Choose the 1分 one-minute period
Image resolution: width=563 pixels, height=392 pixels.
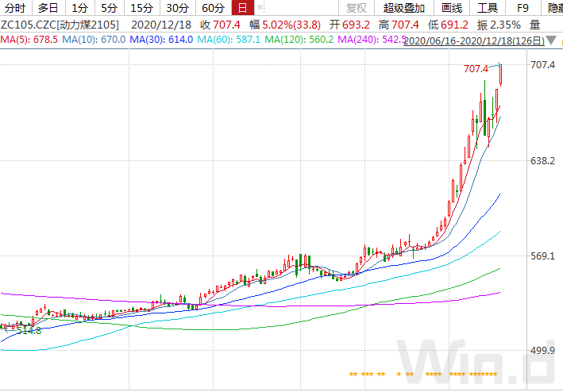coord(79,7)
